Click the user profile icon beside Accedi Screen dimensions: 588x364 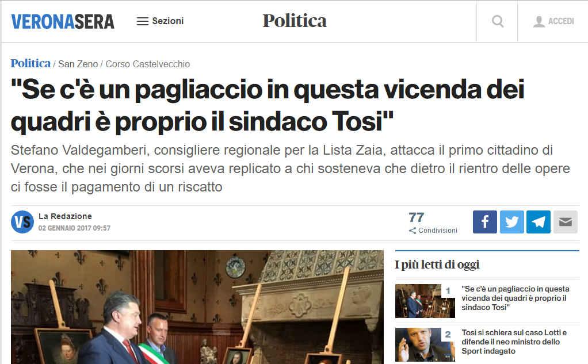(x=539, y=21)
